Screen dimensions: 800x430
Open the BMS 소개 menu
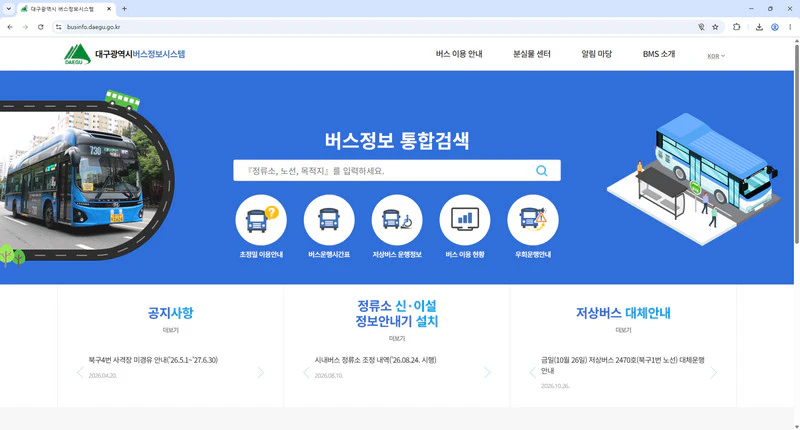click(x=659, y=54)
